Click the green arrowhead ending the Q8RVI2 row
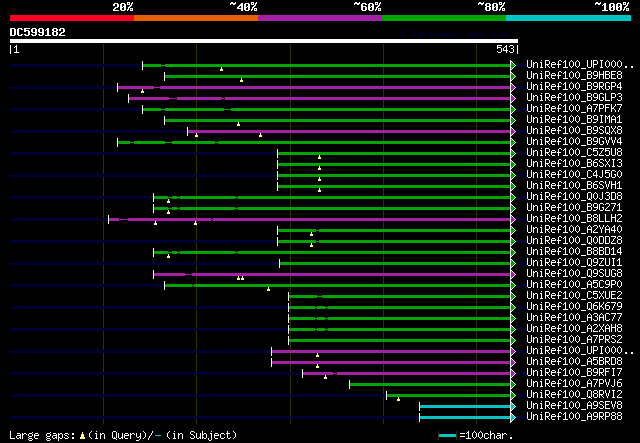 (x=513, y=396)
